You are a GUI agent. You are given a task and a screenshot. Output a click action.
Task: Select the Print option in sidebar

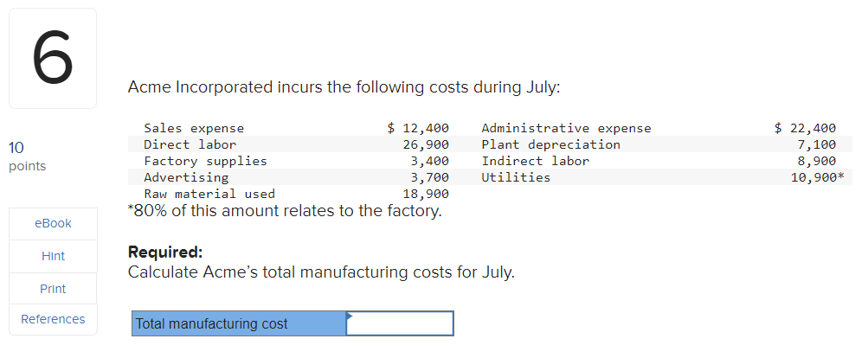[x=53, y=289]
